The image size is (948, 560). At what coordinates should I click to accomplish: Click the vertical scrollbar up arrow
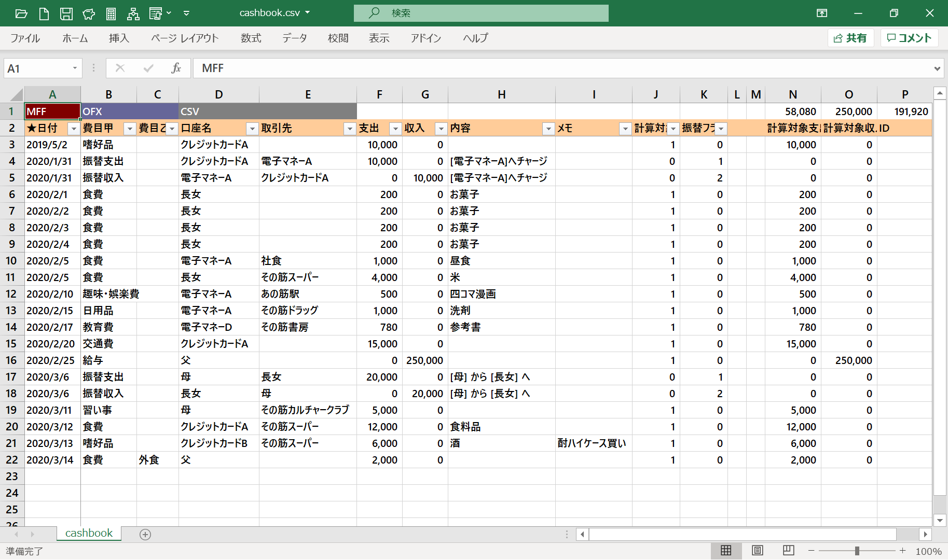[940, 93]
